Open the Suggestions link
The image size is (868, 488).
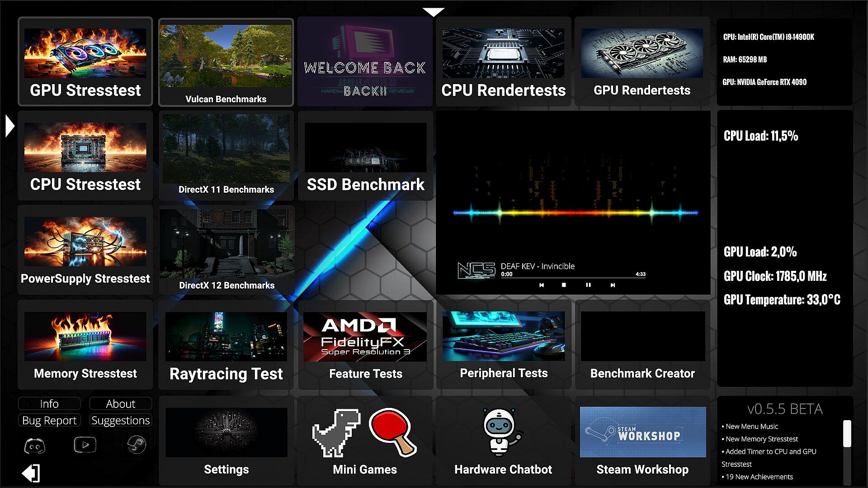(121, 420)
